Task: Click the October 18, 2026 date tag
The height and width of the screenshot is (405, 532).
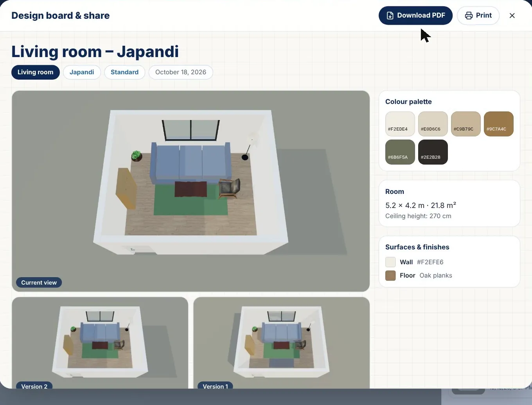Action: (181, 72)
